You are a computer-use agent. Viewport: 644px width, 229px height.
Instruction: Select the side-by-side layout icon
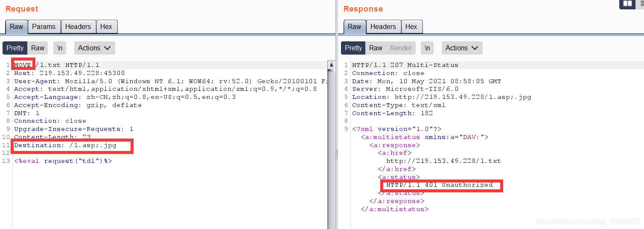pos(627,4)
